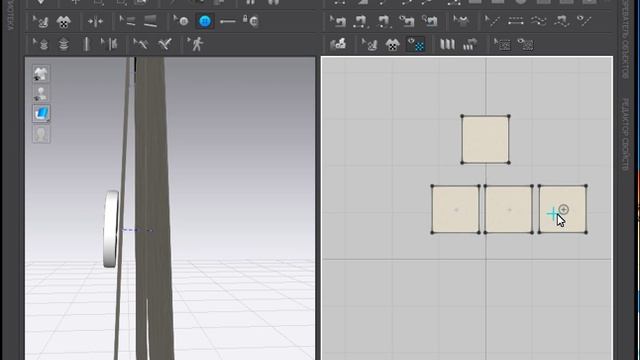
Task: Activate the blue Button tool
Action: click(204, 21)
